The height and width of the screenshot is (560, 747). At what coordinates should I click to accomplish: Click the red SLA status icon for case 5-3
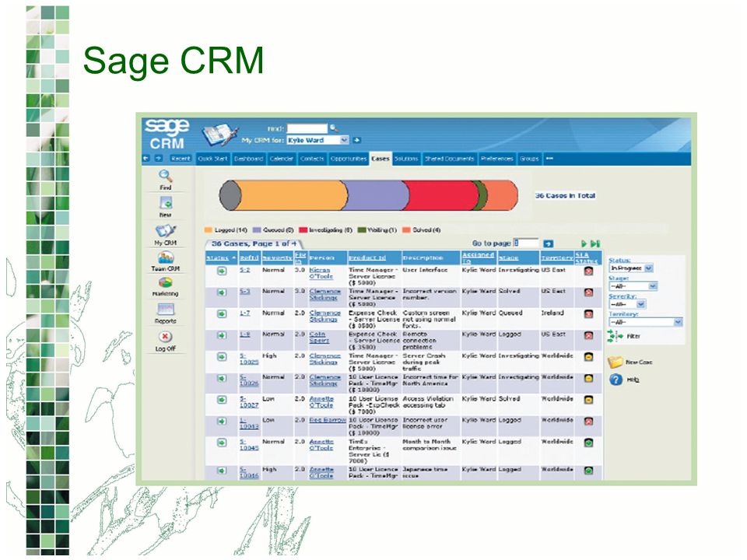tap(588, 292)
